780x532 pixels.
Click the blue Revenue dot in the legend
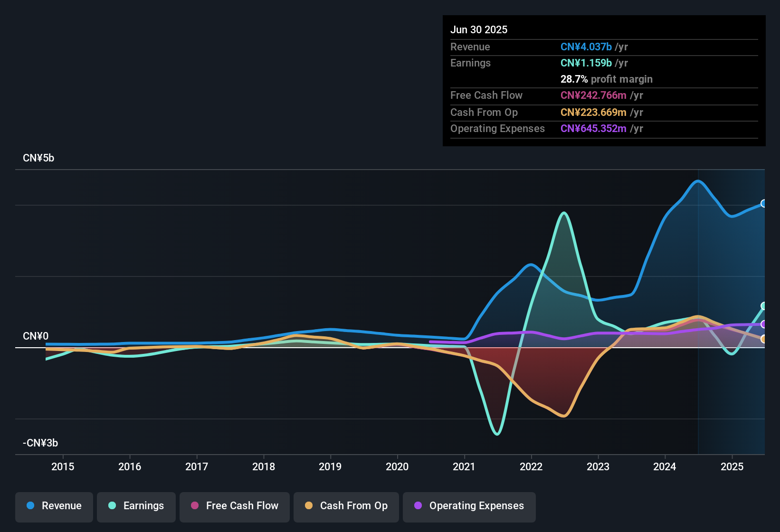30,506
